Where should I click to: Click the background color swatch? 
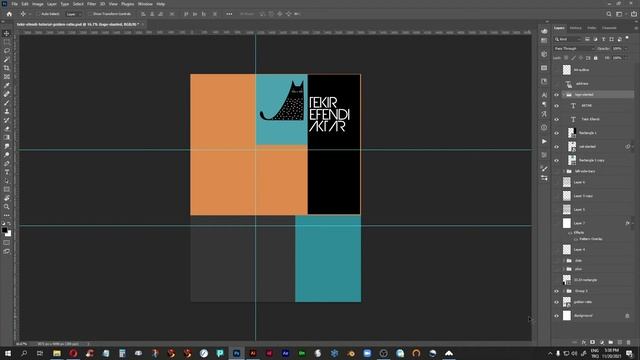[9, 234]
